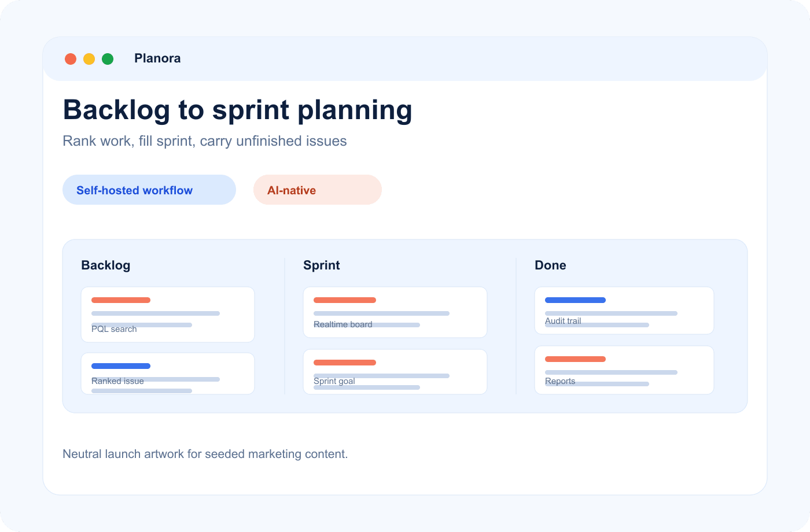Open the Ranked issue card
This screenshot has width=810, height=532.
point(168,374)
